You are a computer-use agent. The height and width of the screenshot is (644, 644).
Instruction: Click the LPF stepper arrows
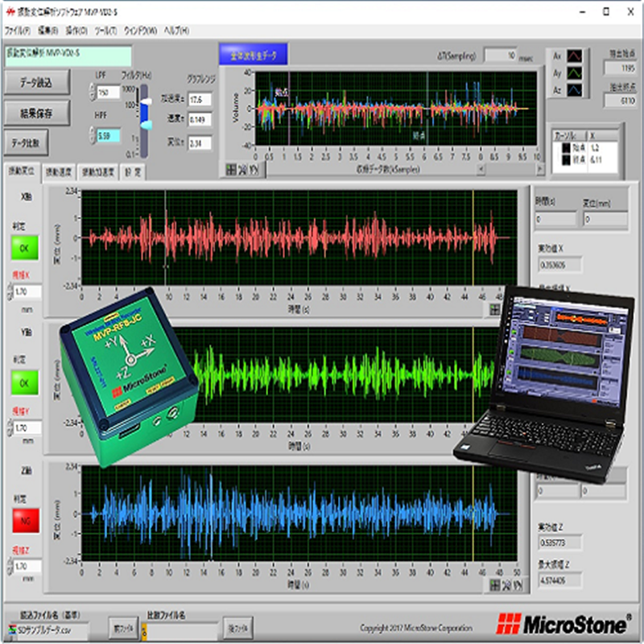point(92,92)
